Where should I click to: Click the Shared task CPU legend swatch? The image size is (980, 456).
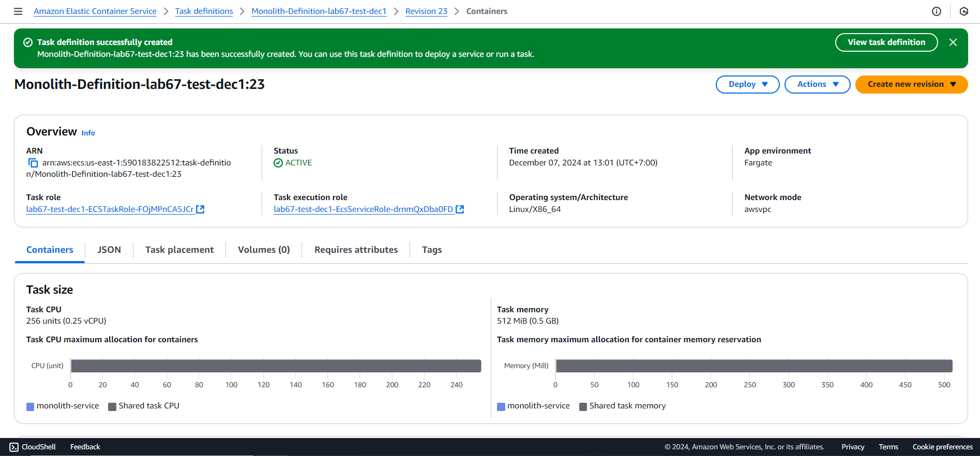click(112, 407)
